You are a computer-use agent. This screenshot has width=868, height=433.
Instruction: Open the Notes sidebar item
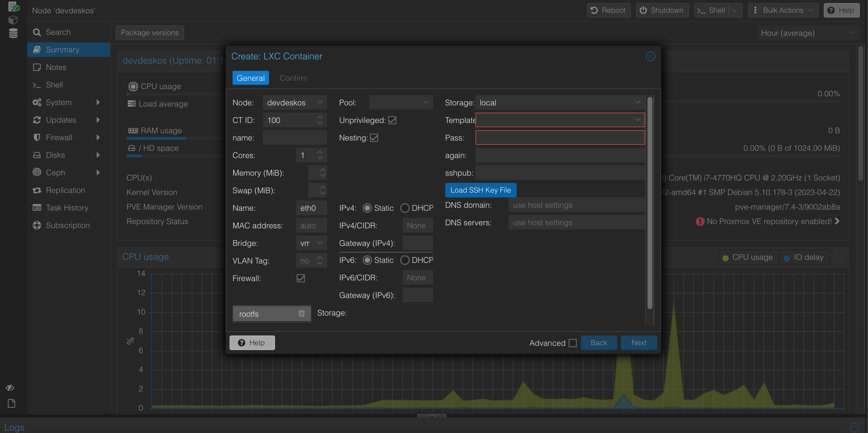point(68,67)
